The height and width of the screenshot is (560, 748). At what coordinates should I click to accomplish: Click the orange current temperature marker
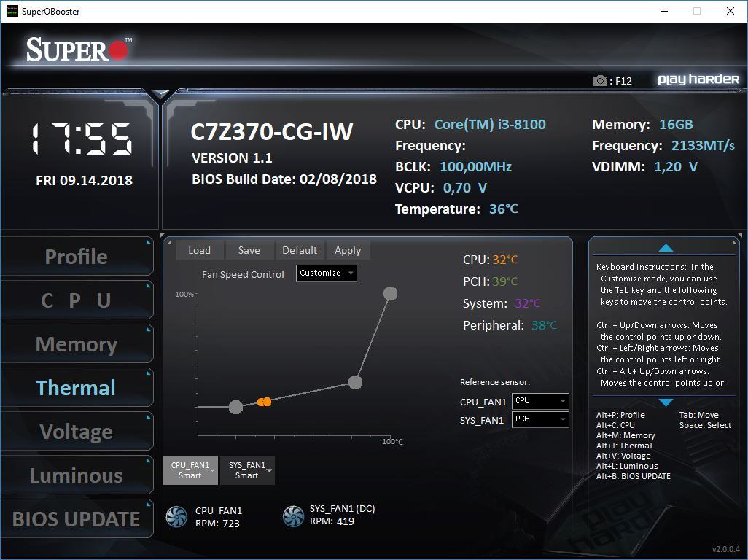pyautogui.click(x=265, y=402)
